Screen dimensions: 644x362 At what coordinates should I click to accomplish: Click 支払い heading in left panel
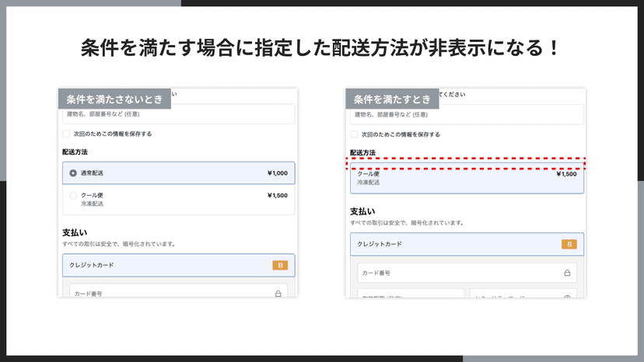tap(75, 233)
